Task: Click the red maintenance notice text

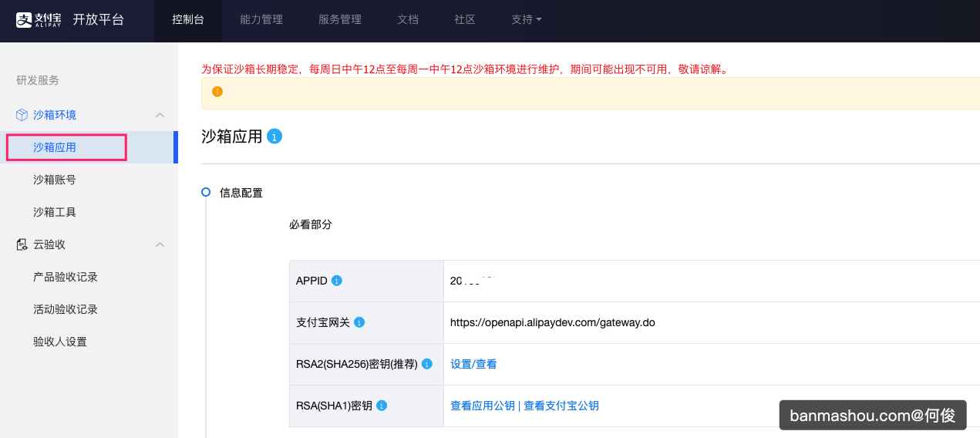Action: [x=465, y=69]
